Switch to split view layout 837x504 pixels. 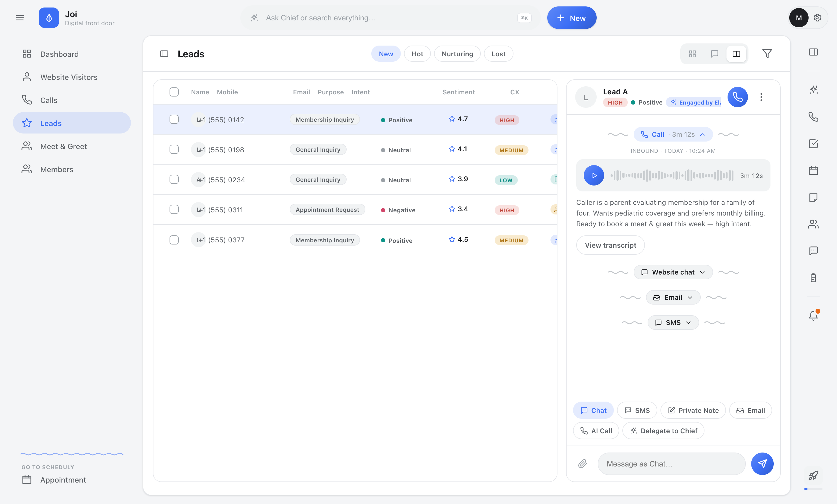[x=736, y=54]
